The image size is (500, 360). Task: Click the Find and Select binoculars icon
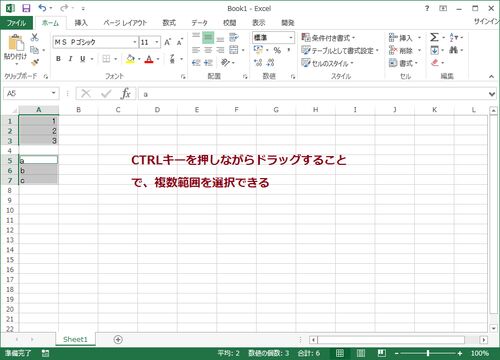(453, 50)
